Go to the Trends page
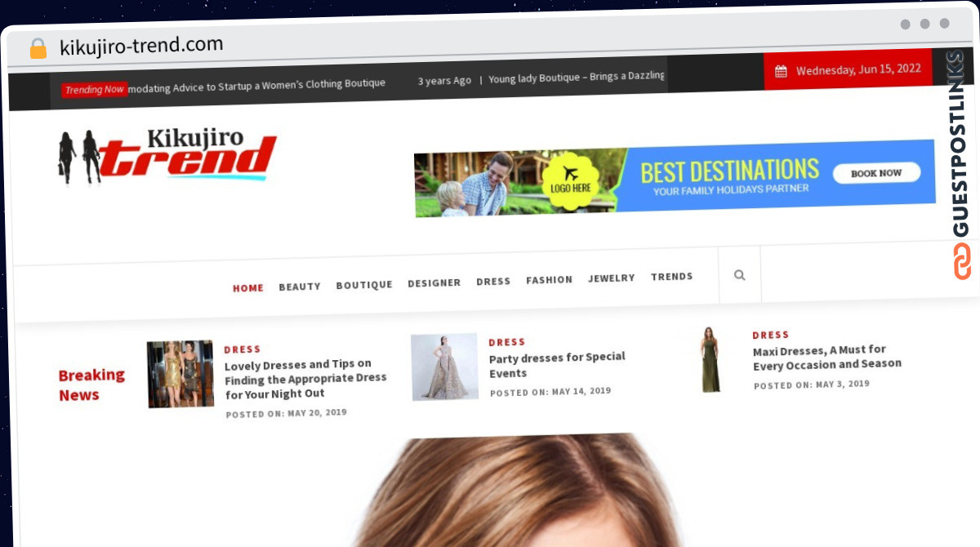Screen dimensions: 980x547 click(x=671, y=276)
